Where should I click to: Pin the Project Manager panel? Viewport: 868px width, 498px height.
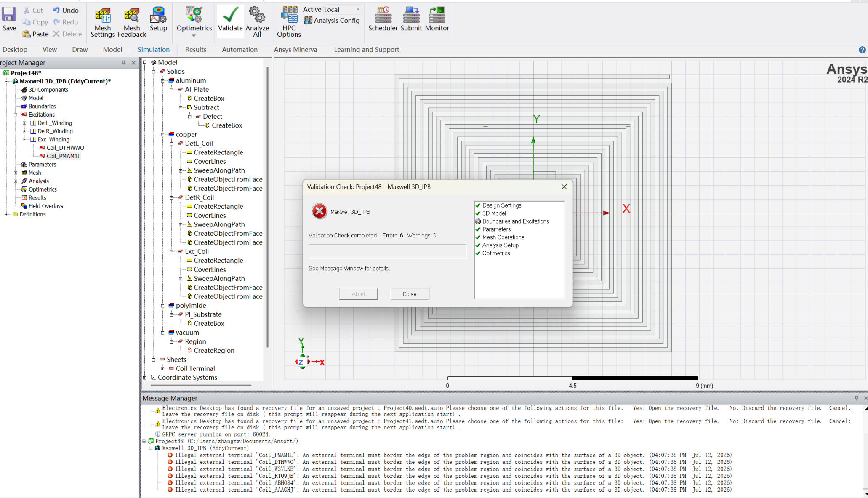coord(124,63)
